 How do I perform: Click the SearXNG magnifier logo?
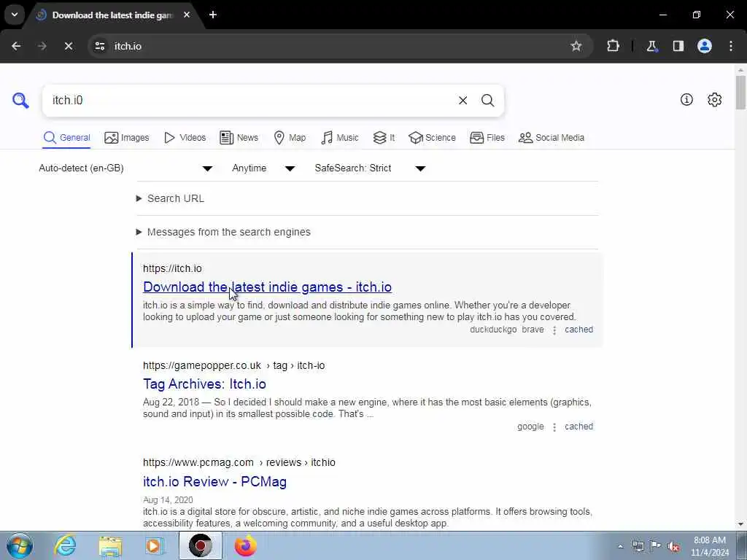(20, 101)
